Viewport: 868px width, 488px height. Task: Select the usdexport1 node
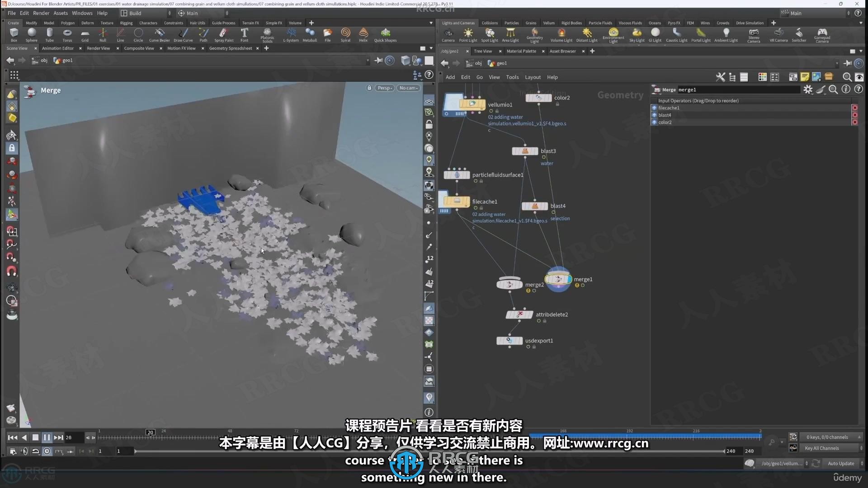click(x=509, y=341)
